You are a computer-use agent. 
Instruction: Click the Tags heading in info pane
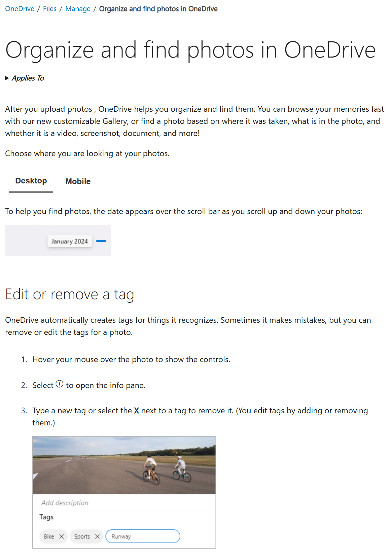46,517
